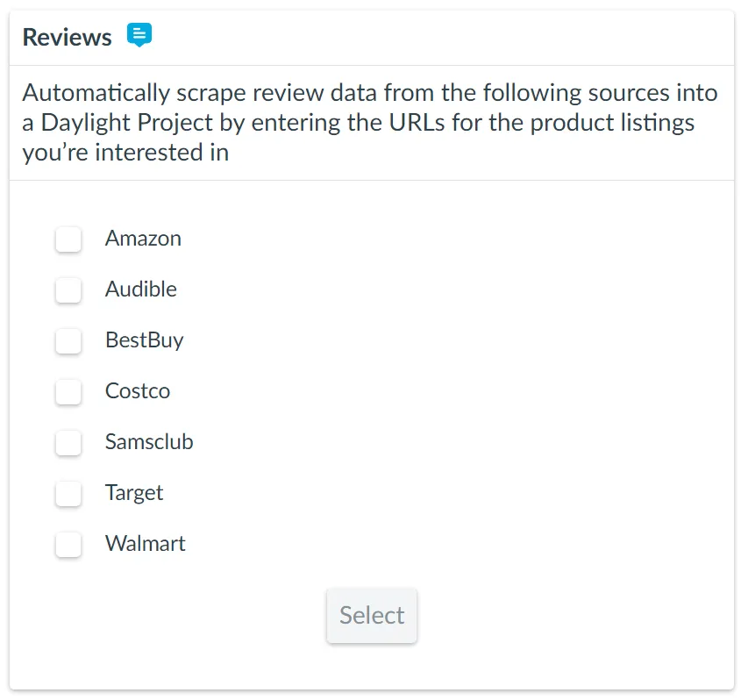Enable the Audible checkbox
This screenshot has width=741, height=700.
[x=68, y=289]
